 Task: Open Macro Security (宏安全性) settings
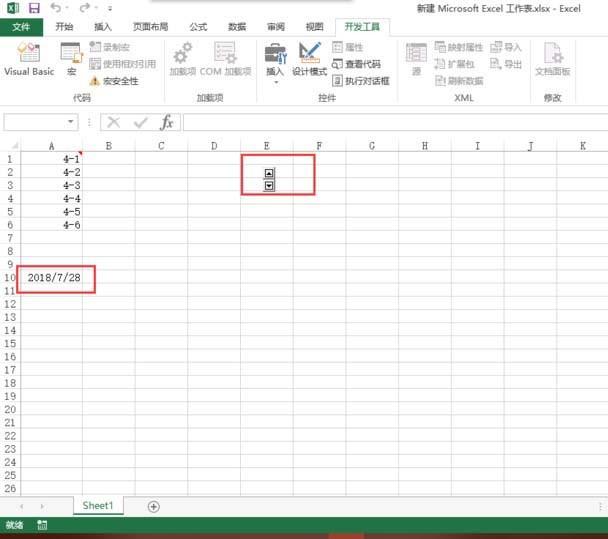[114, 81]
